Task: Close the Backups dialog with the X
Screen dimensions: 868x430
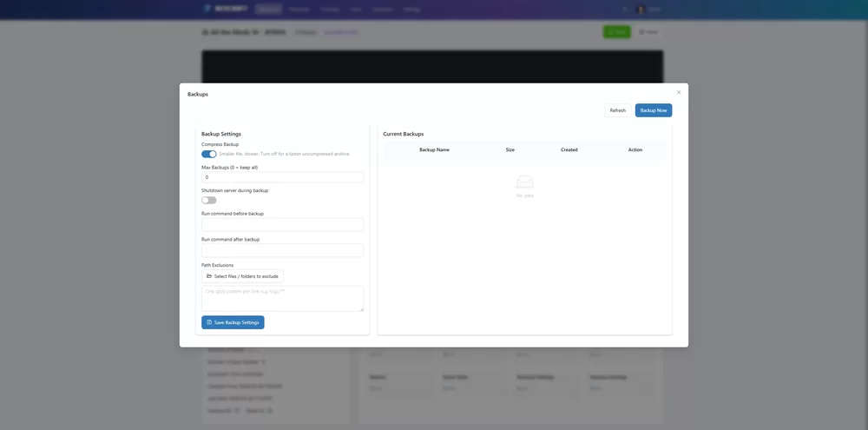Action: click(x=679, y=92)
